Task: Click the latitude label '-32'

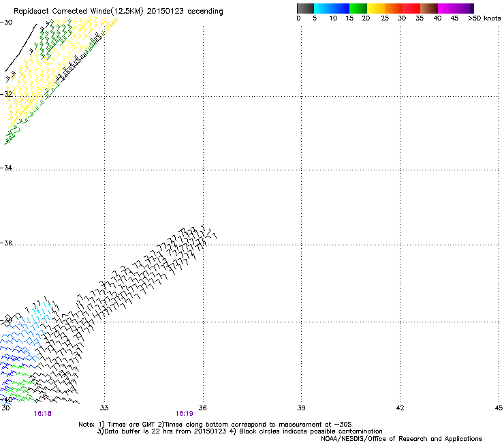Action: click(6, 94)
